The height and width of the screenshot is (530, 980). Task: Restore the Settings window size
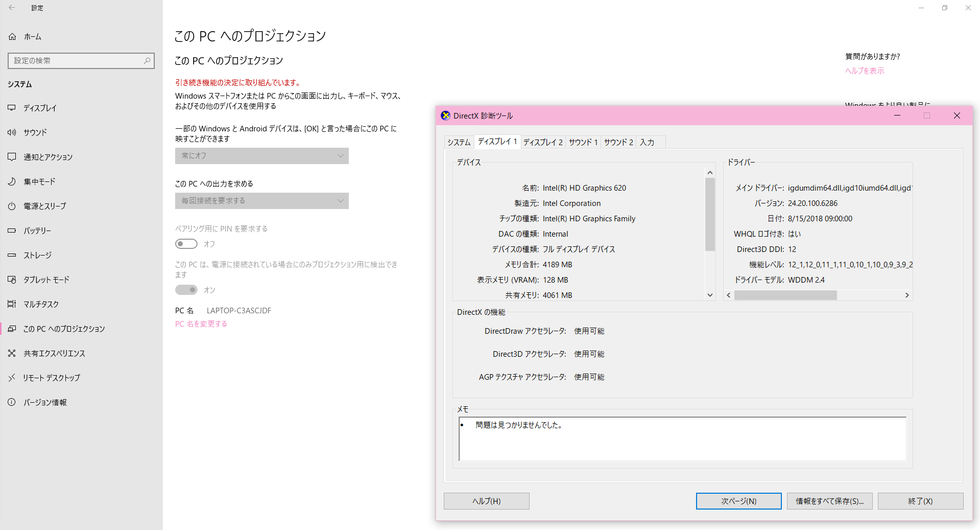point(945,8)
